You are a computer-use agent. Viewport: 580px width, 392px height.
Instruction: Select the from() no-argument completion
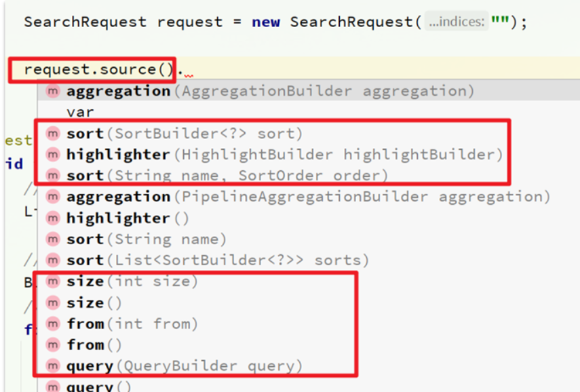tap(94, 345)
